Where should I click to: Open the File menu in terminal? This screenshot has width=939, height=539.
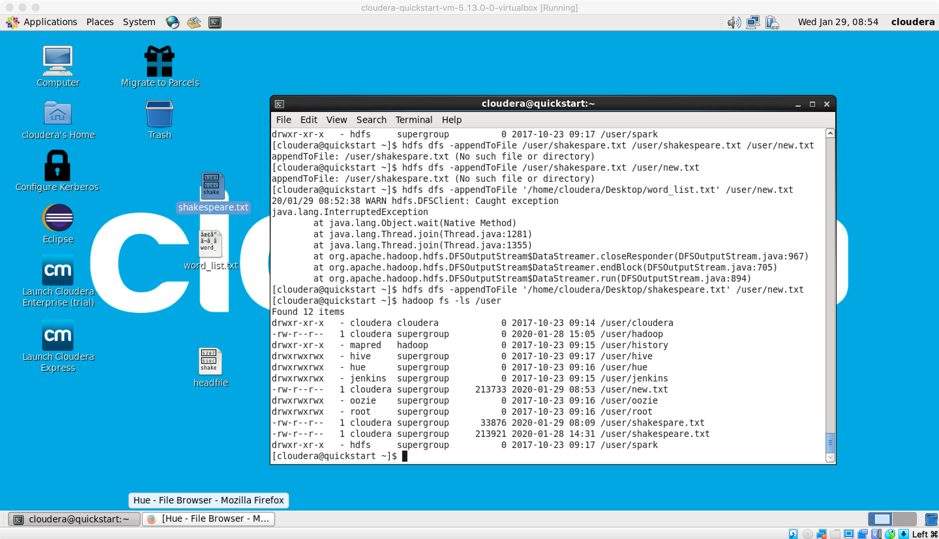(x=283, y=120)
